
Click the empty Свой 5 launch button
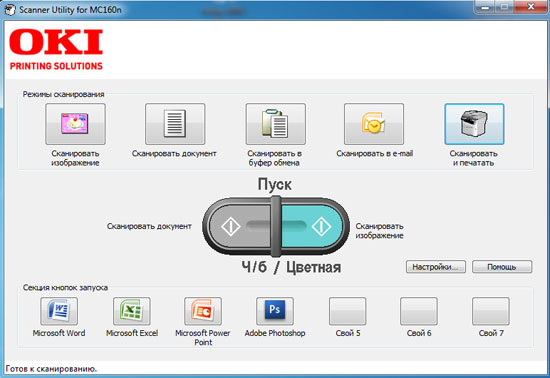tap(348, 311)
